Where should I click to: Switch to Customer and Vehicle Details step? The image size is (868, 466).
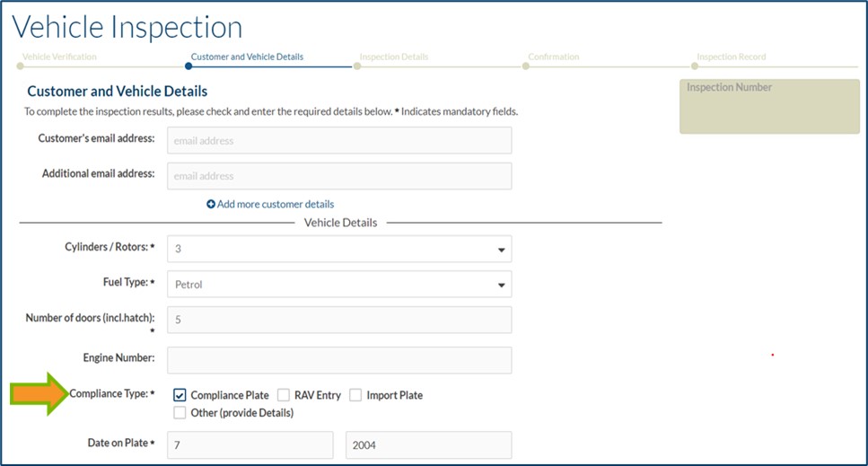pos(247,57)
